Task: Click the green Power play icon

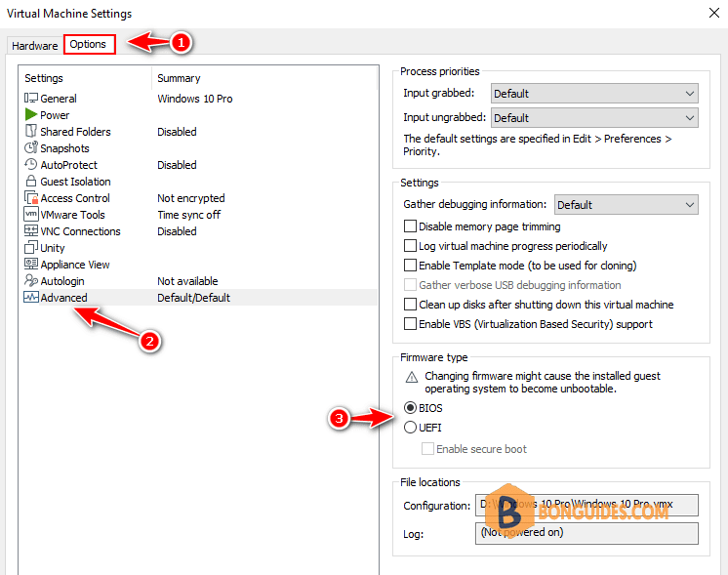Action: coord(30,114)
